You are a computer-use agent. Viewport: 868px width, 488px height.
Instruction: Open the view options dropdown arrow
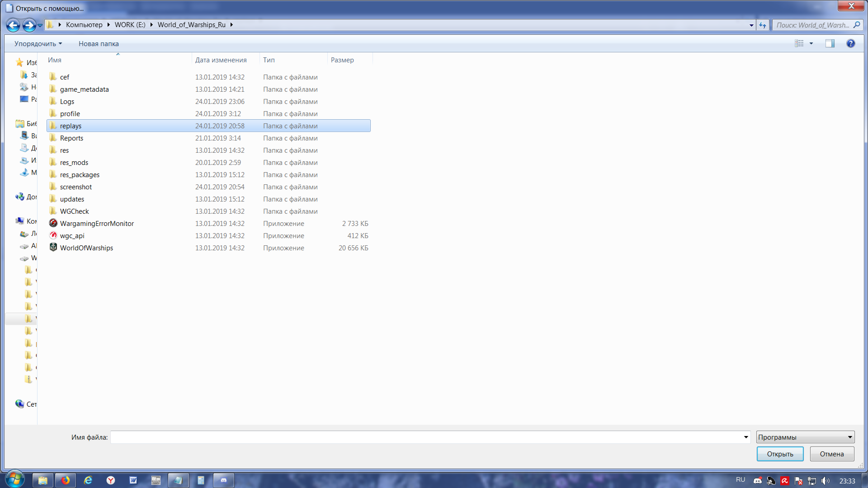coord(811,43)
